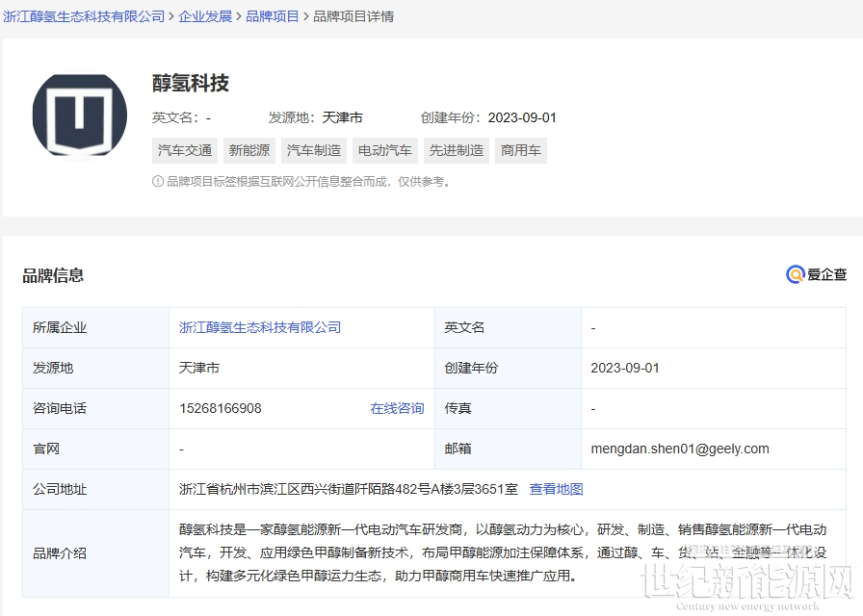
Task: Click the phone number 15268166908
Action: (221, 408)
